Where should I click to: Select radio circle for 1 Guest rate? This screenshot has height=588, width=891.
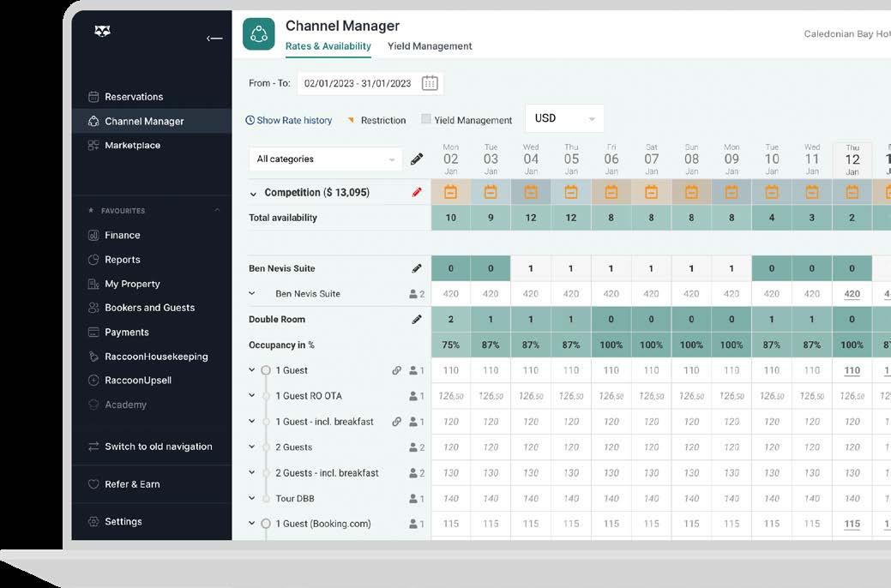265,370
